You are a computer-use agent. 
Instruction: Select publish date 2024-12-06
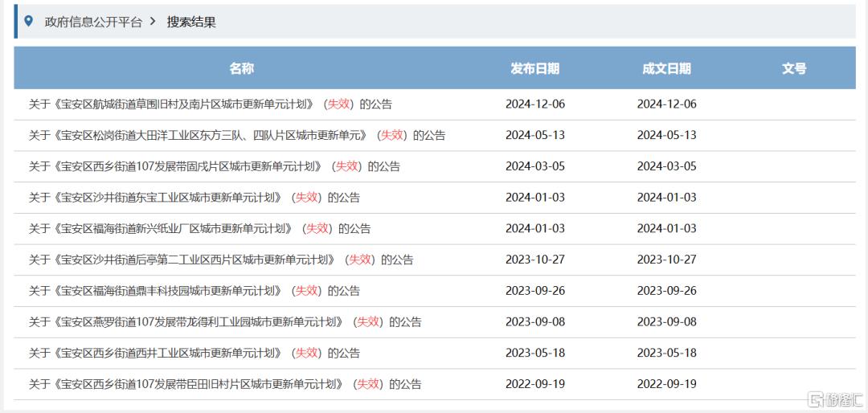[535, 104]
